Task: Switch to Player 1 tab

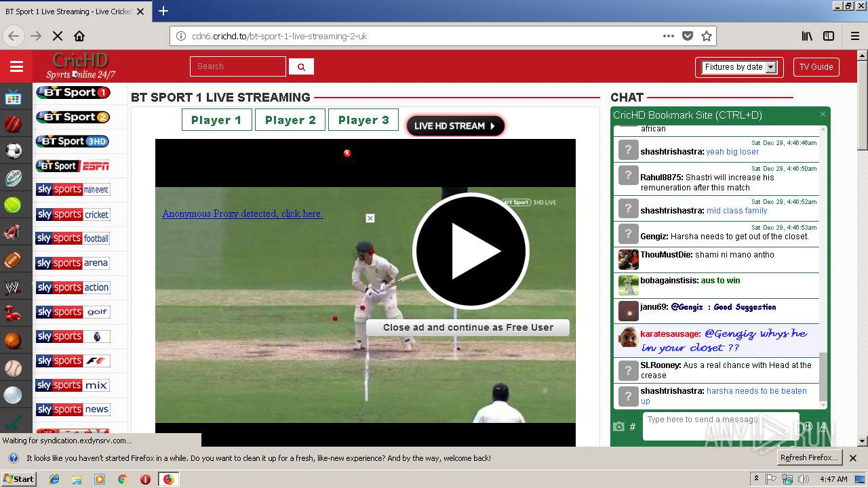Action: [x=216, y=120]
